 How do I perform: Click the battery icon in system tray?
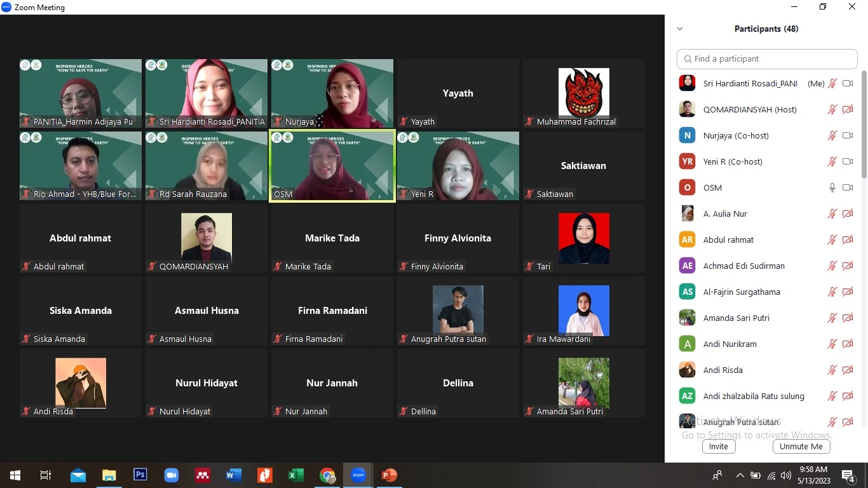click(756, 475)
